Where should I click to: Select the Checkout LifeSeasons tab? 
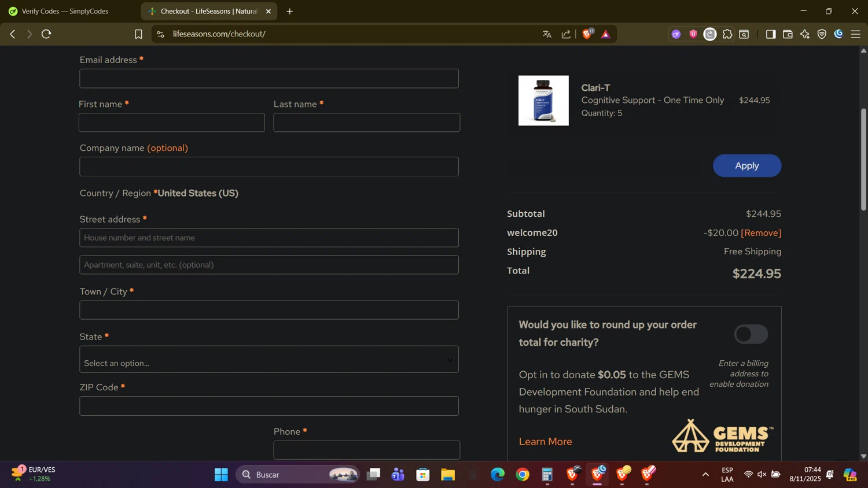(x=208, y=12)
